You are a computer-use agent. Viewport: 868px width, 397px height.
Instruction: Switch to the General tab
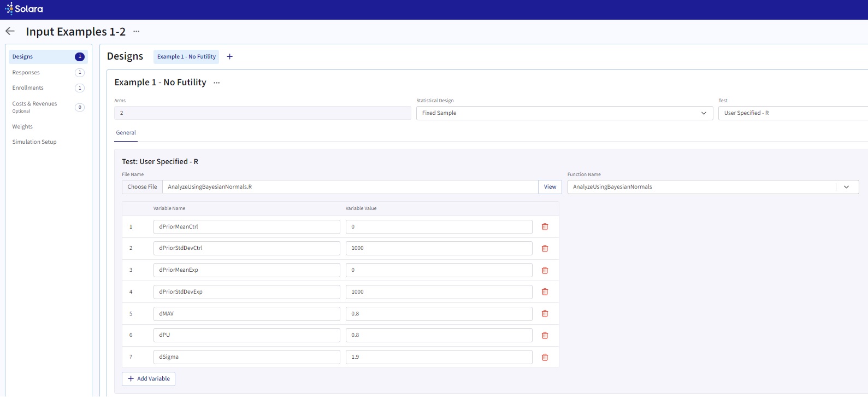126,133
